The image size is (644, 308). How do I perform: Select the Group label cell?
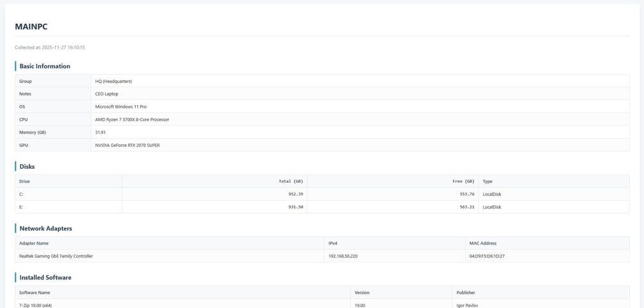coord(53,81)
